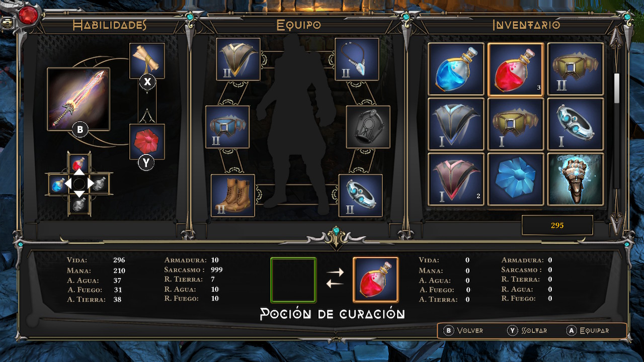Click the equipped necklace slot
This screenshot has height=362, width=644.
[357, 59]
